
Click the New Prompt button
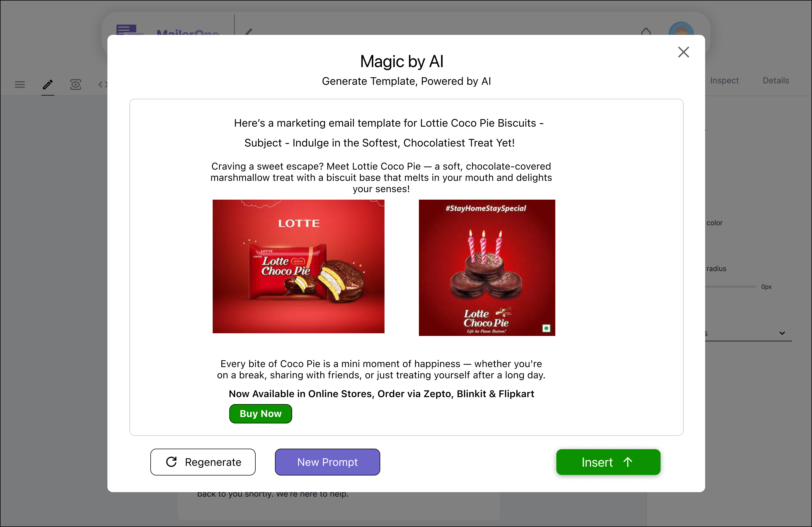(327, 462)
